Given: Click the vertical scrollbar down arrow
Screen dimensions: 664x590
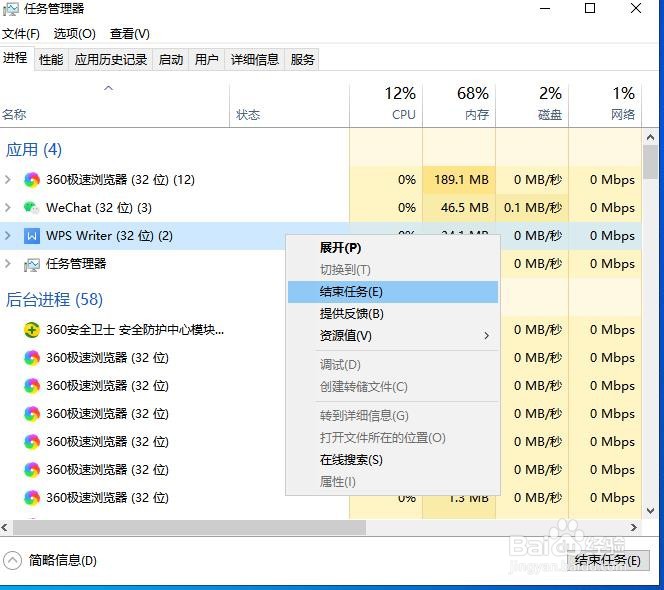Looking at the screenshot, I should [x=650, y=511].
